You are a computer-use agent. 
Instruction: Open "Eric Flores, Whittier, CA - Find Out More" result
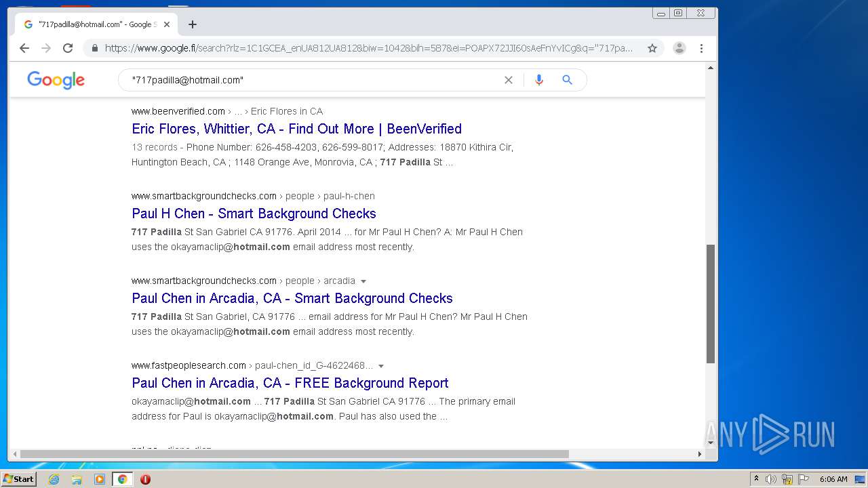pyautogui.click(x=296, y=129)
